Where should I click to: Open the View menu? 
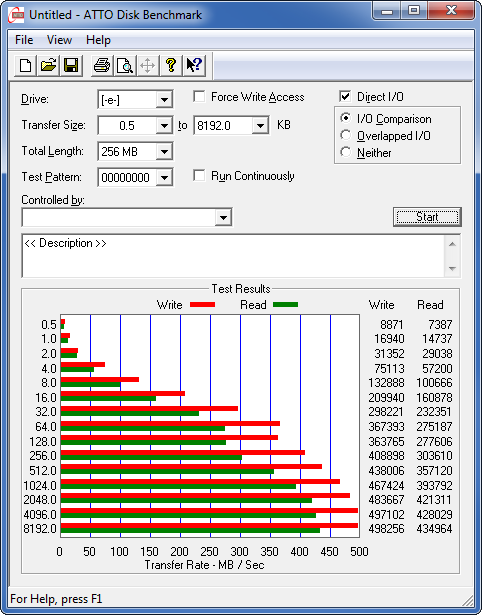pos(59,40)
